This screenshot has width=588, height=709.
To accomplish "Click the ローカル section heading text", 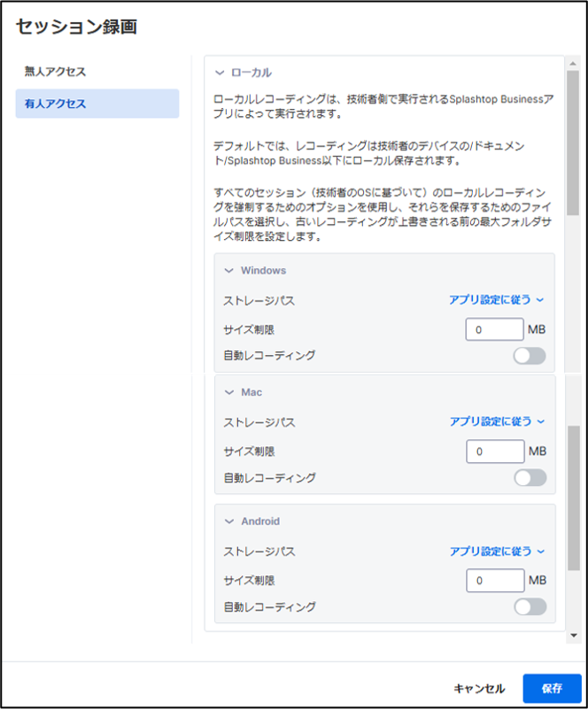I will click(x=251, y=73).
